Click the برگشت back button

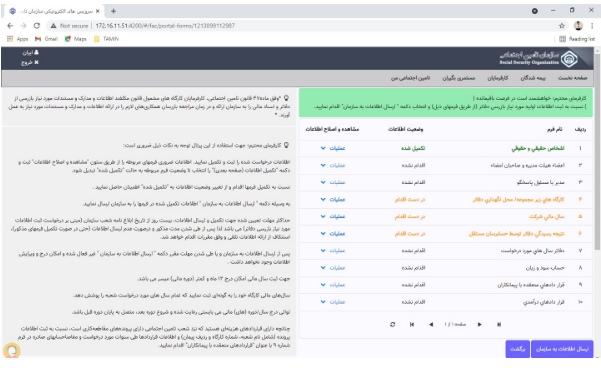517,349
